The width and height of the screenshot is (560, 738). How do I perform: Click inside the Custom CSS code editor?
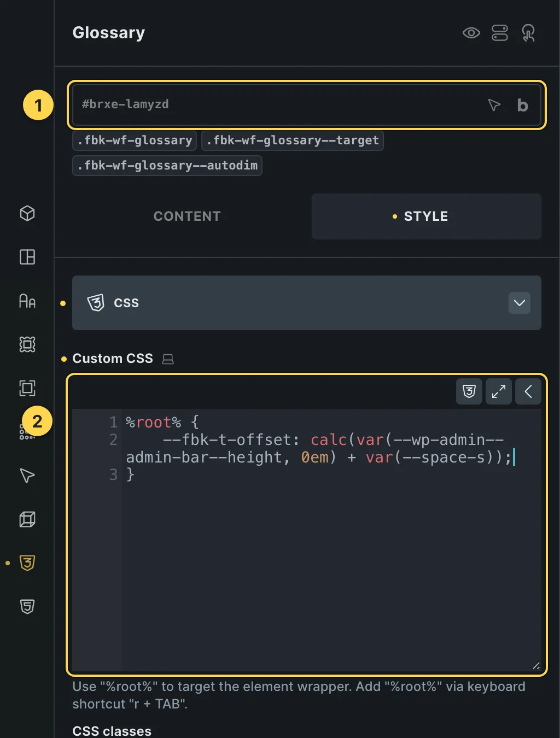click(307, 540)
